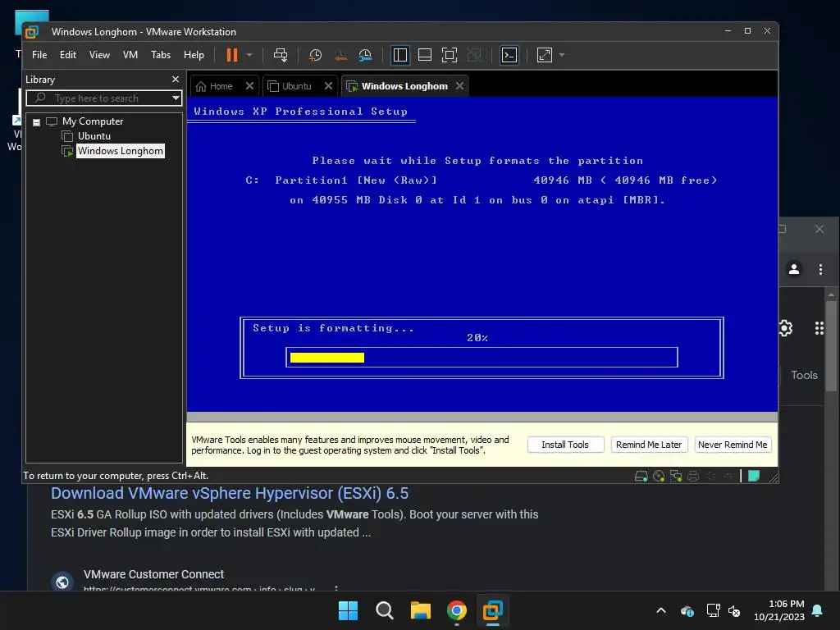Close the Windows Longhorn tab
Image resolution: width=840 pixels, height=630 pixels.
[x=459, y=85]
